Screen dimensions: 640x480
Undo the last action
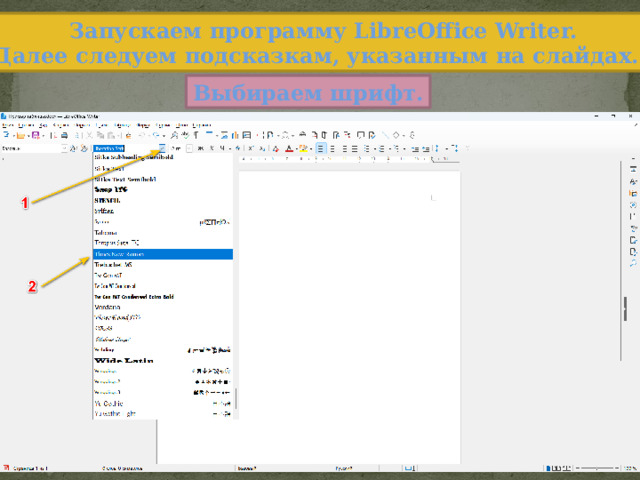(141, 135)
